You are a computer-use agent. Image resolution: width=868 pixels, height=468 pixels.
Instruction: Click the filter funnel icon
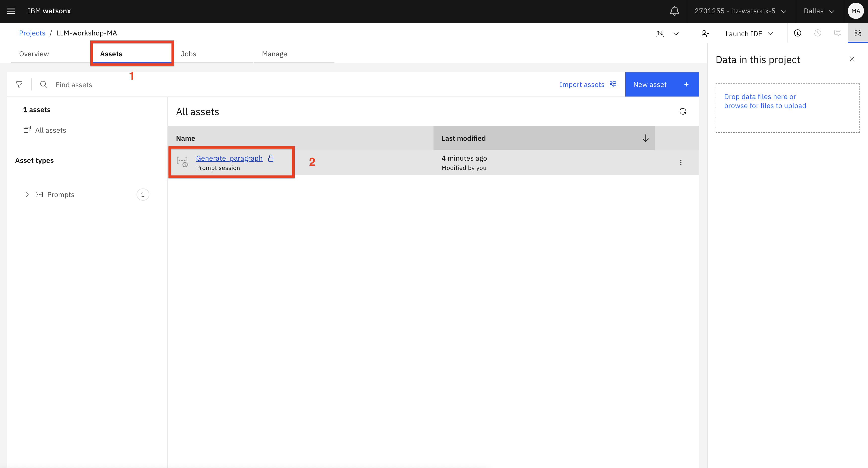[x=19, y=84]
